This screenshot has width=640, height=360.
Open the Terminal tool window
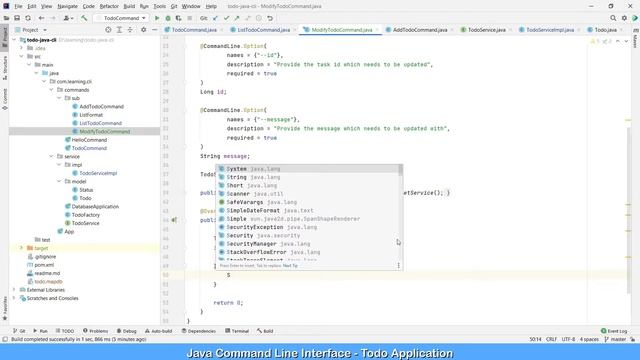pos(237,331)
